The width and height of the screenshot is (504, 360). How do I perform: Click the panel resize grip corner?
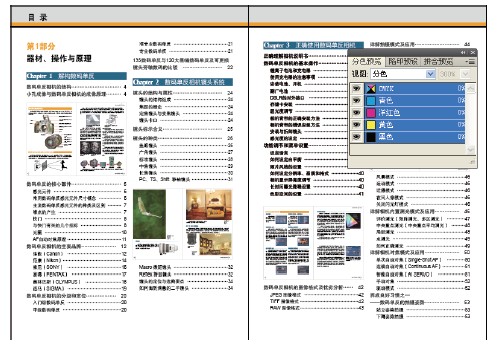click(472, 162)
